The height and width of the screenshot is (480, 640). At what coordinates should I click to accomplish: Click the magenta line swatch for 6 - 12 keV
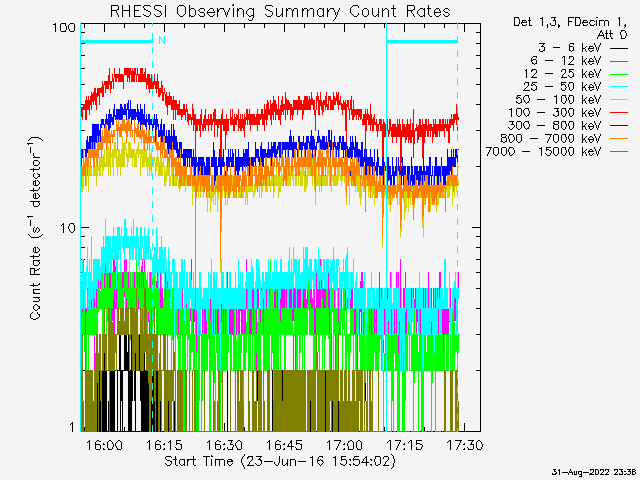(x=619, y=62)
